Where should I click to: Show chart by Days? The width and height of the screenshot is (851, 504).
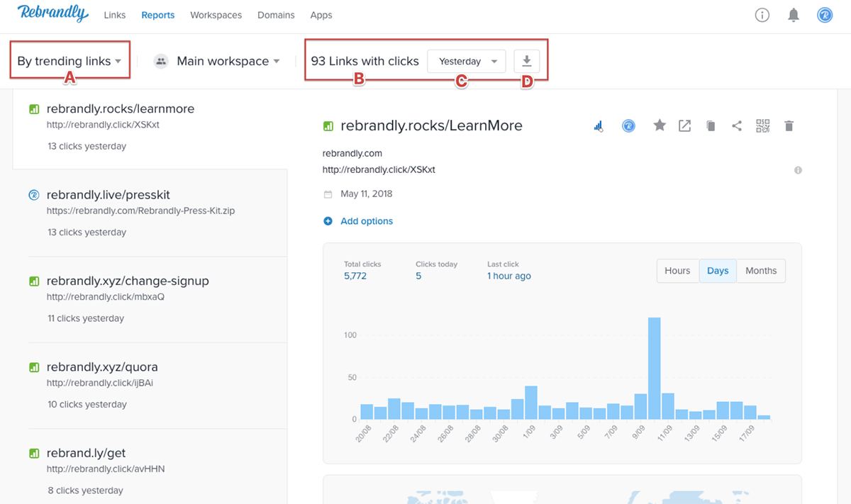(x=718, y=271)
